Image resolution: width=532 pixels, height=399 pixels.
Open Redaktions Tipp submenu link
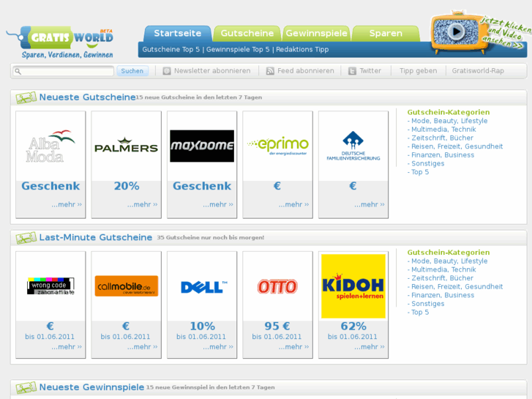302,50
